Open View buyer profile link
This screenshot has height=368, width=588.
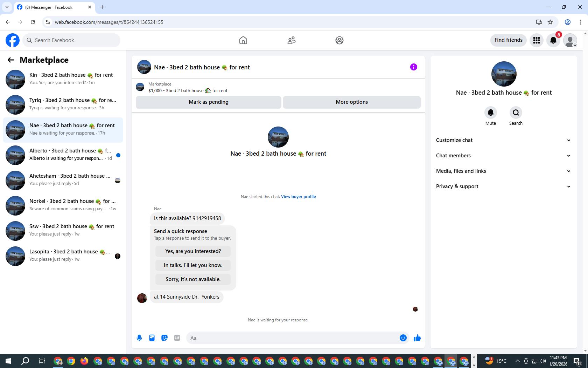[x=298, y=197]
